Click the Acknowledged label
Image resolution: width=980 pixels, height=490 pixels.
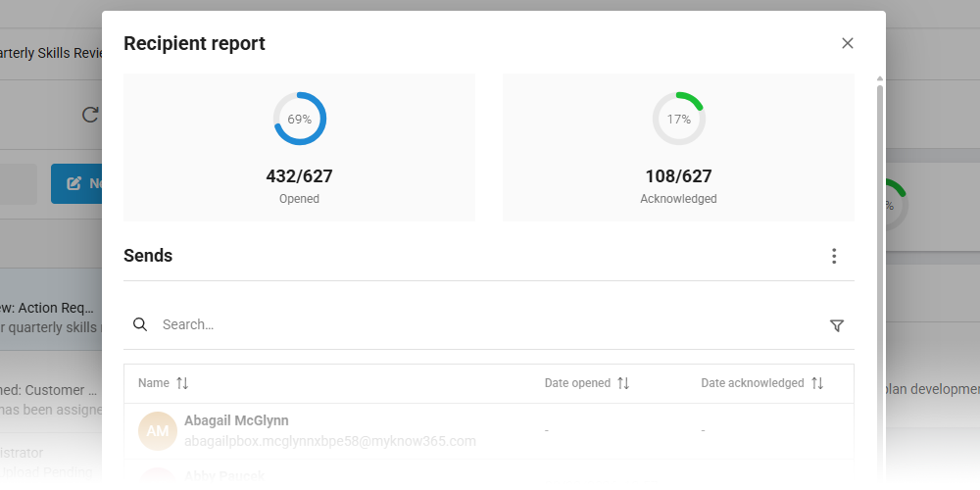pyautogui.click(x=679, y=199)
